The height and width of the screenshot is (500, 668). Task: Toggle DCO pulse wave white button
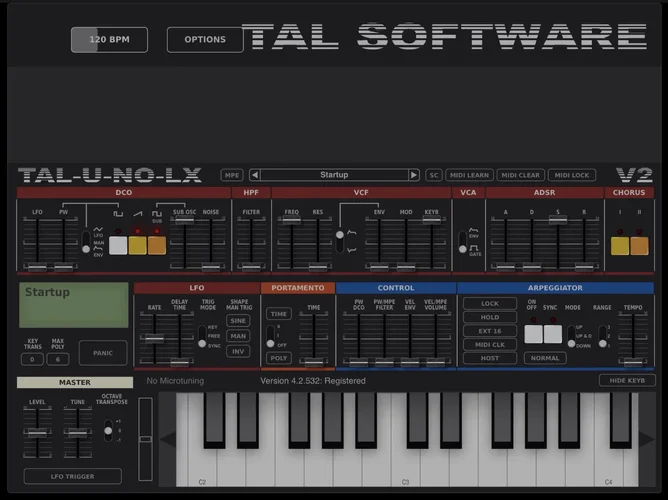coord(118,246)
